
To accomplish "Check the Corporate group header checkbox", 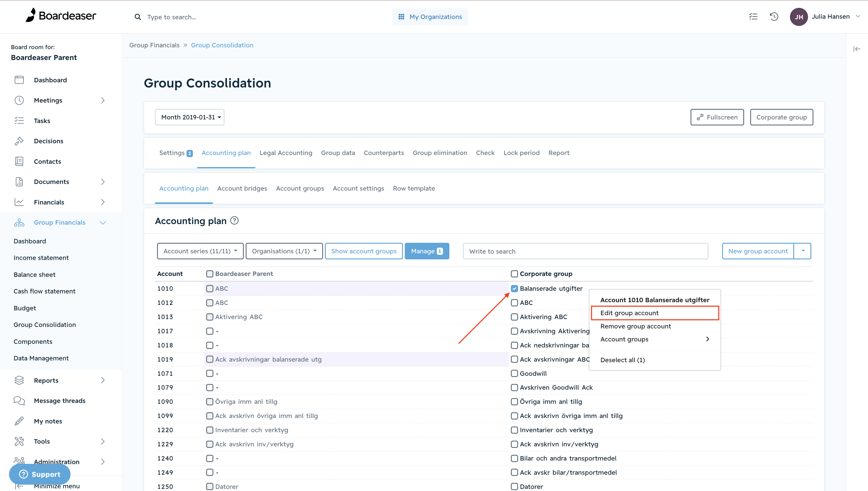I will [514, 274].
